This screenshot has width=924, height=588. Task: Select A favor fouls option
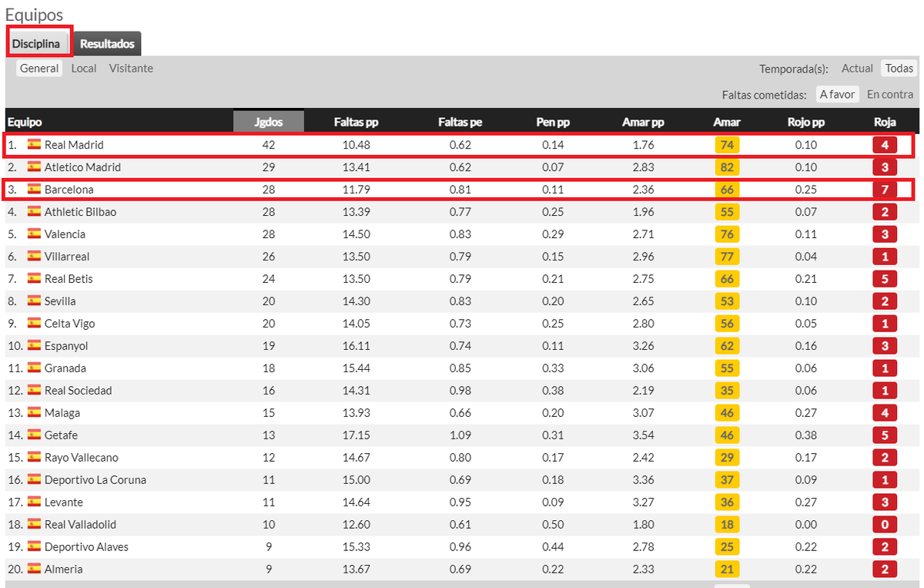click(x=837, y=94)
